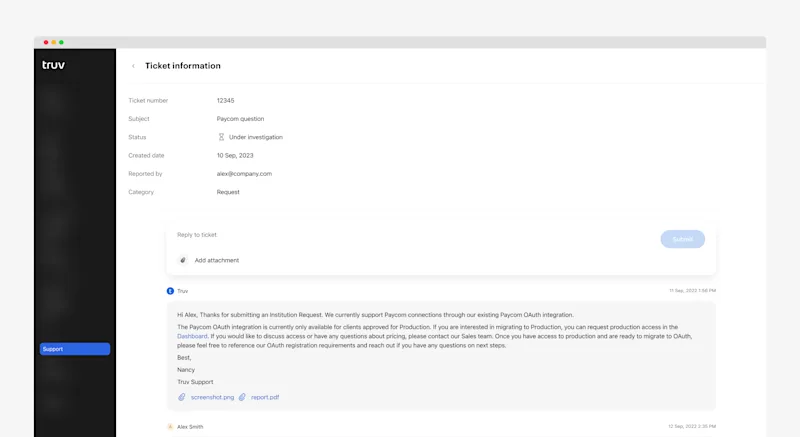Click Alex Smith's avatar icon
Viewport: 800px width, 437px height.
(170, 427)
